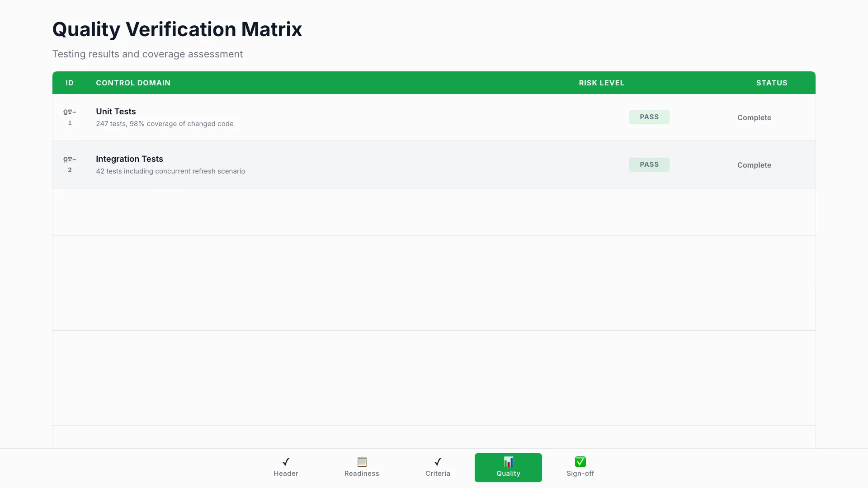Click the Sign-off green checkbox icon
The image size is (868, 488).
pos(580,462)
